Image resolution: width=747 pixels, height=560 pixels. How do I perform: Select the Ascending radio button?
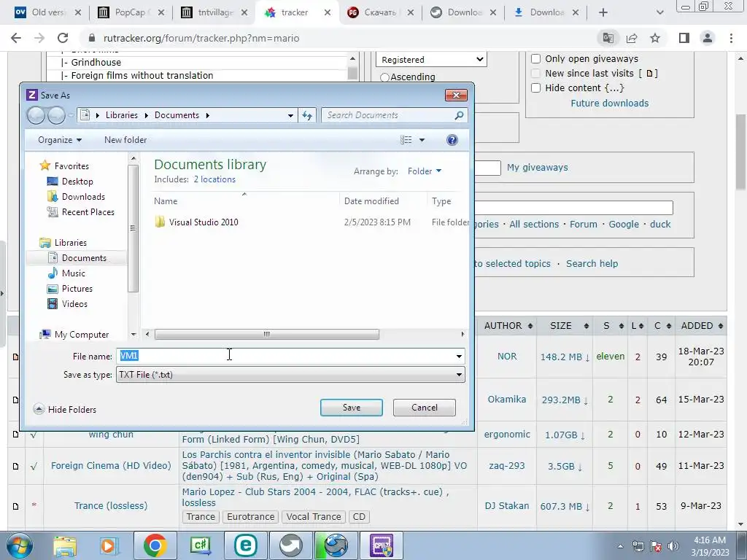(x=385, y=77)
